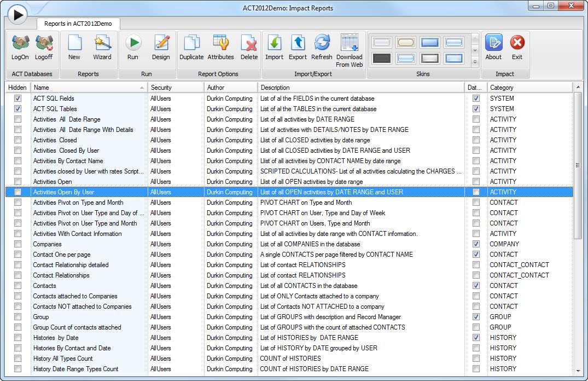Sort by the Security column header
This screenshot has width=588, height=381.
click(x=176, y=88)
